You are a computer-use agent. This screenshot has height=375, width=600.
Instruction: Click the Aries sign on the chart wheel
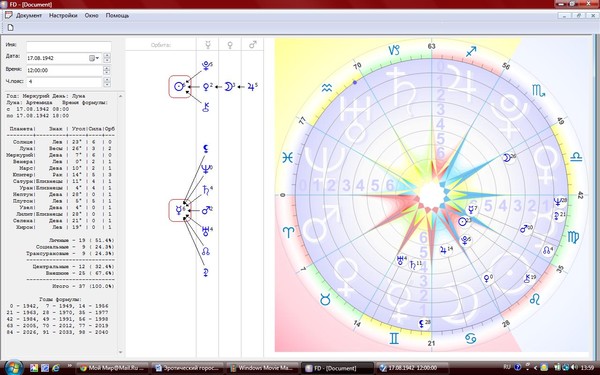[x=289, y=232]
